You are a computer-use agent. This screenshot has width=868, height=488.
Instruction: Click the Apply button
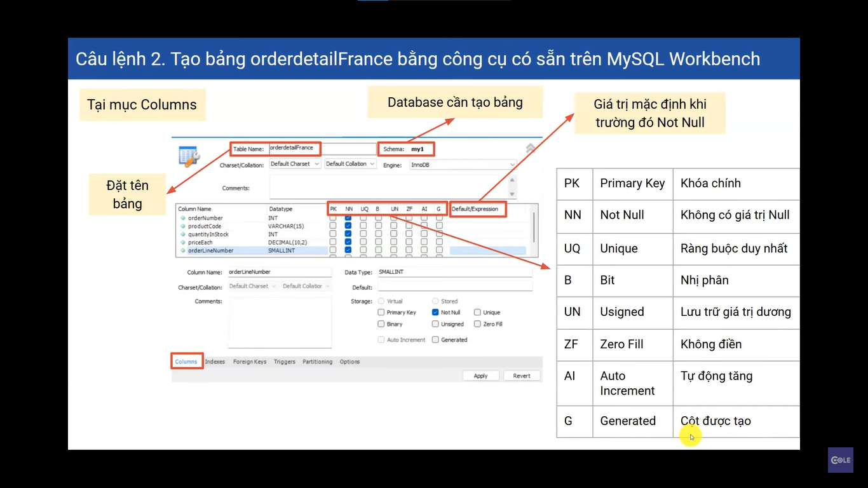pos(481,376)
